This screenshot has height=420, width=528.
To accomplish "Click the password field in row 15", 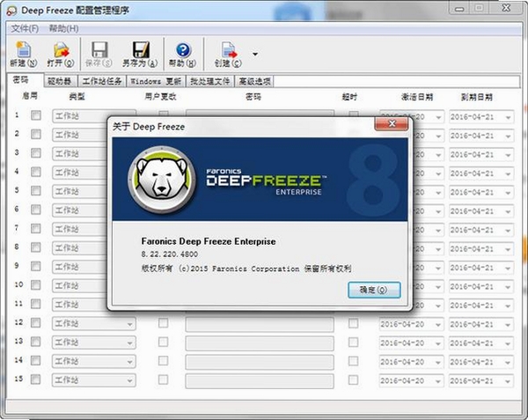I will 260,380.
